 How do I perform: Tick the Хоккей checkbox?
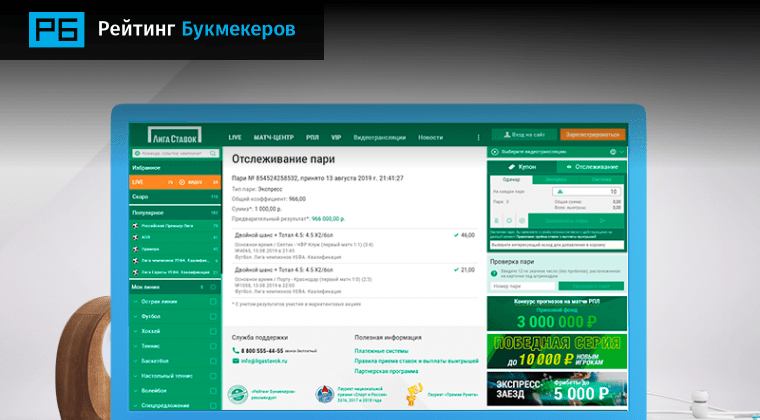pos(213,331)
